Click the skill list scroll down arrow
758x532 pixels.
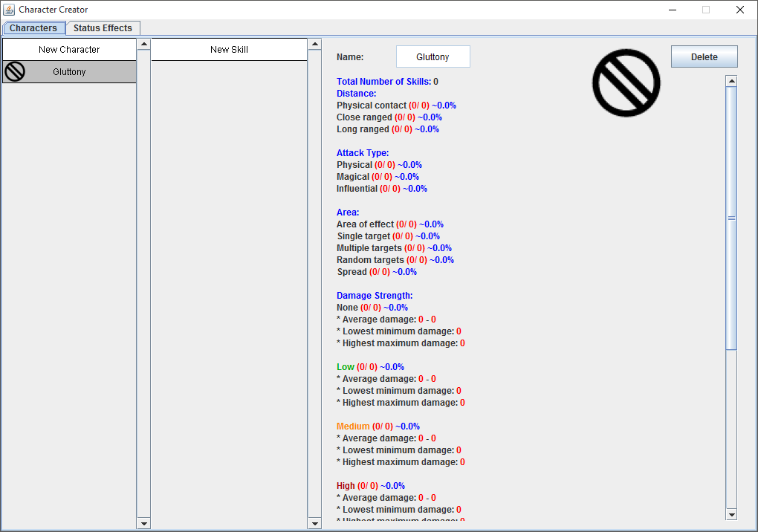click(314, 523)
